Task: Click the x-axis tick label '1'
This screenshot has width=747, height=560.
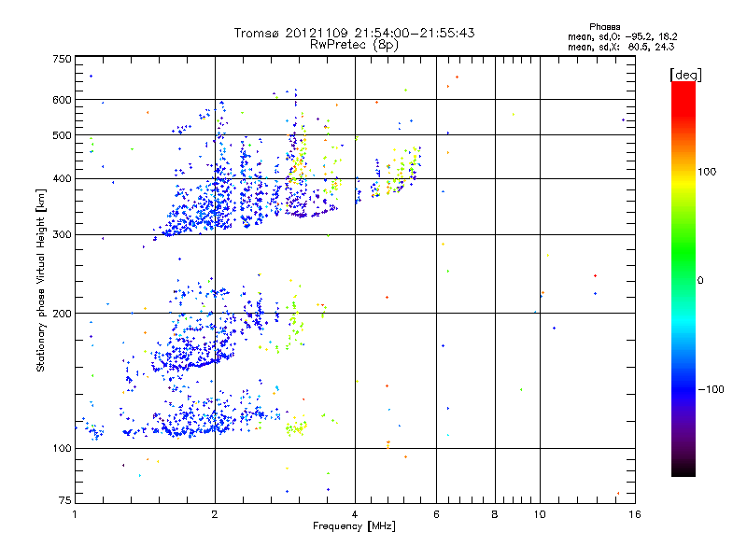Action: [75, 514]
